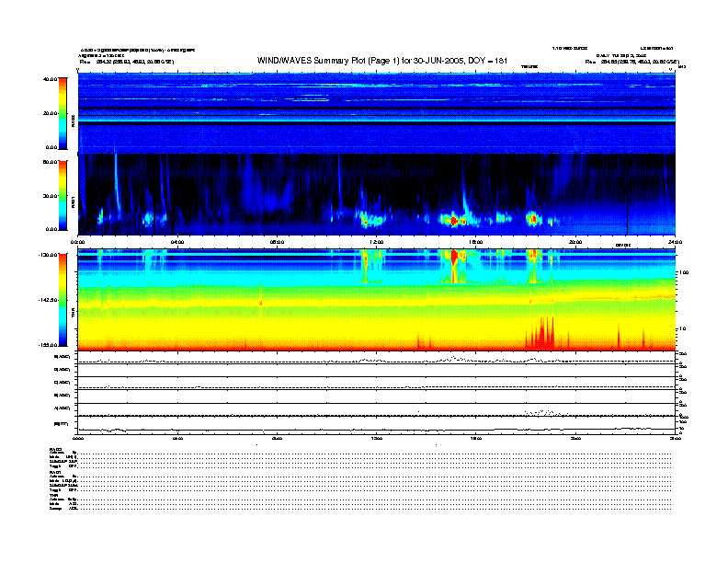Click the WIND/WAVES Summary Plot title
Image resolution: width=728 pixels, height=563 pixels.
[x=382, y=61]
